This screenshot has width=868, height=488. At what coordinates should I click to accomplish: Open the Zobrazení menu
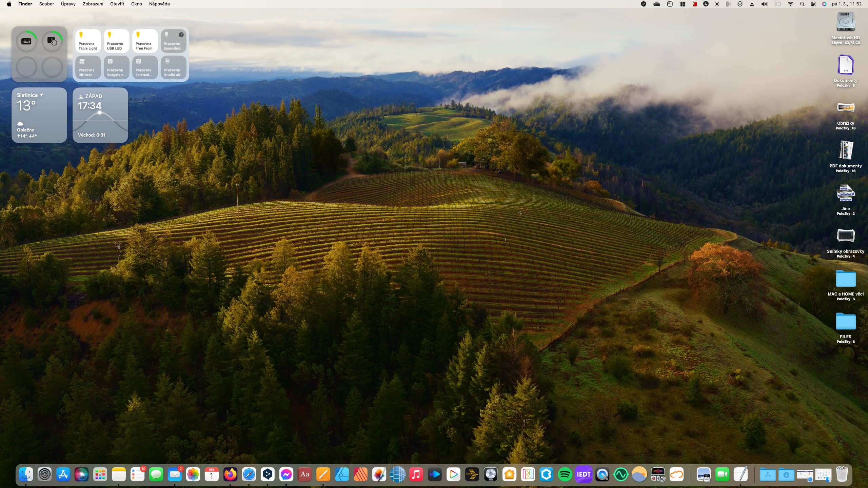(93, 4)
